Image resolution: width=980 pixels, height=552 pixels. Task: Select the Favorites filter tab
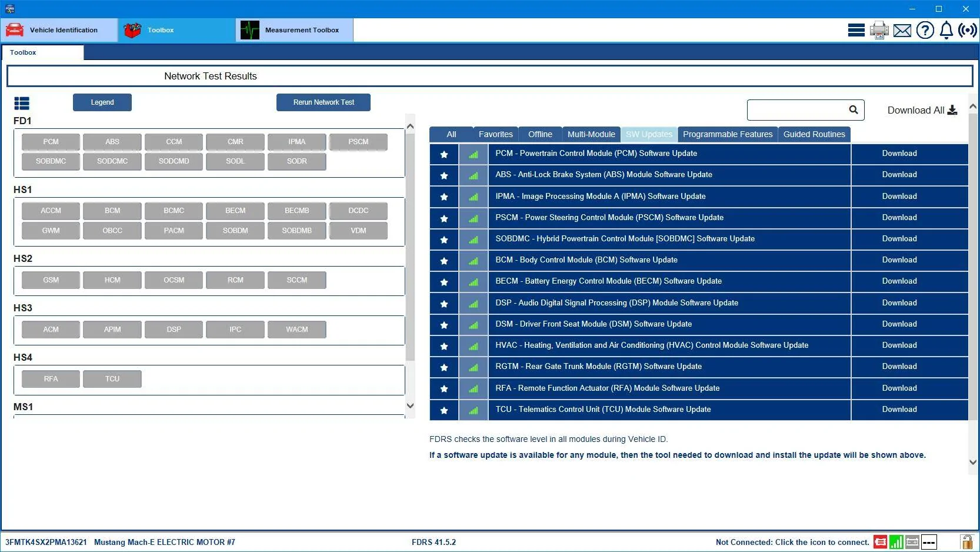496,134
